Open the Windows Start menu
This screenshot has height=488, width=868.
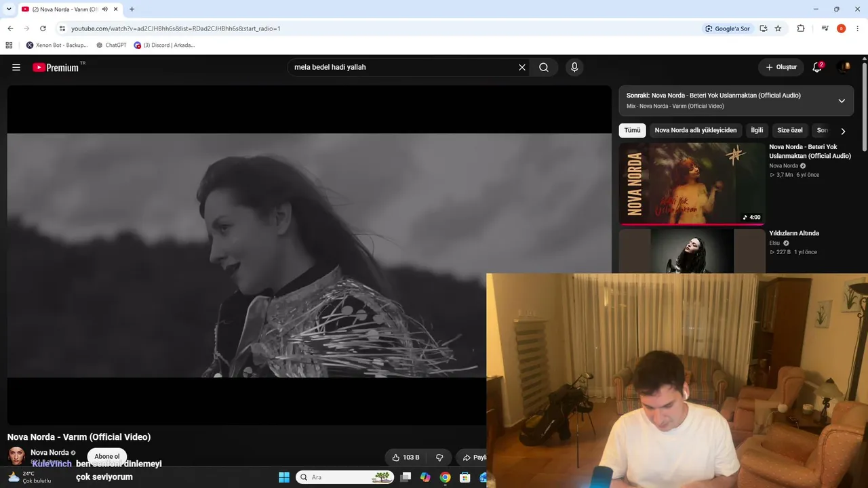(284, 477)
